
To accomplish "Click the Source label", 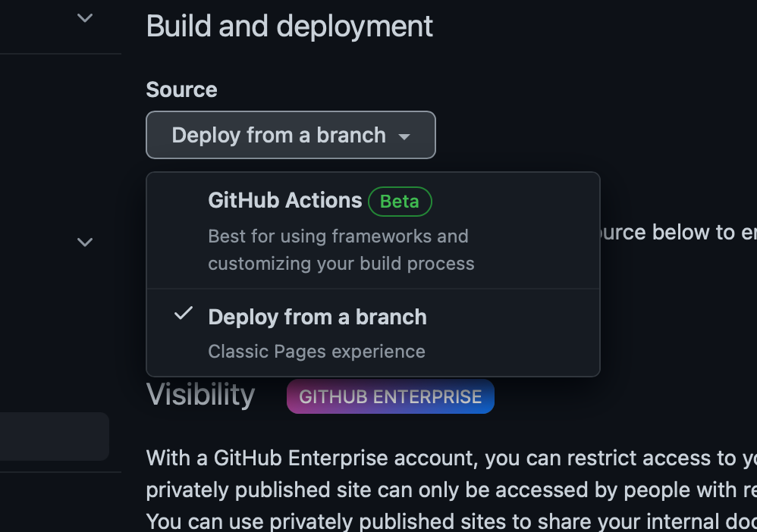I will 181,89.
